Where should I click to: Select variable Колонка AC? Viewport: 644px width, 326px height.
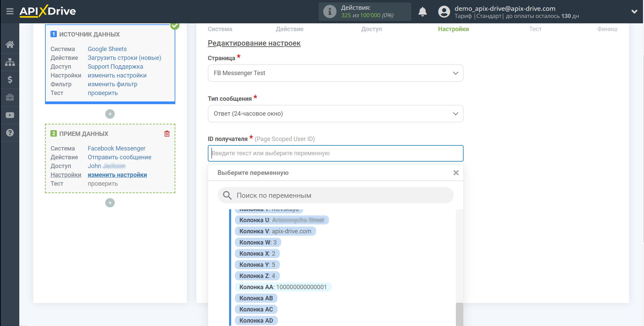(x=256, y=309)
